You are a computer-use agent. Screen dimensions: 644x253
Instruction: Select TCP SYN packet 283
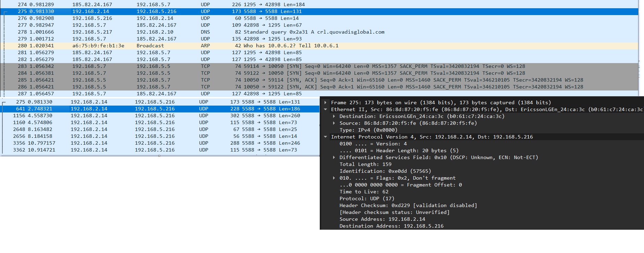(x=206, y=66)
